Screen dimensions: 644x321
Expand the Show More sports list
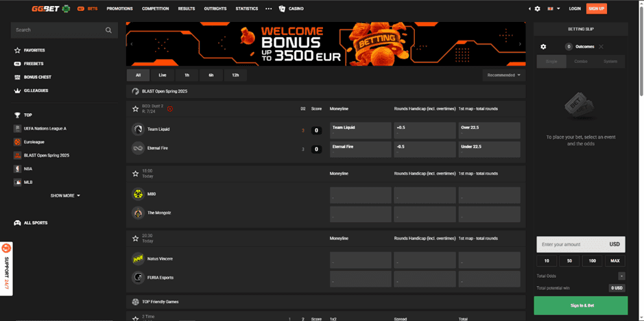pos(65,195)
